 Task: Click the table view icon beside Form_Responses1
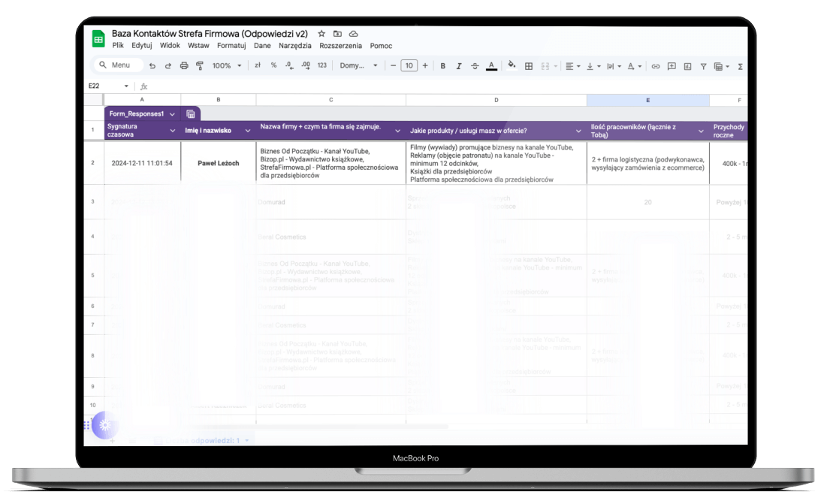click(x=190, y=114)
